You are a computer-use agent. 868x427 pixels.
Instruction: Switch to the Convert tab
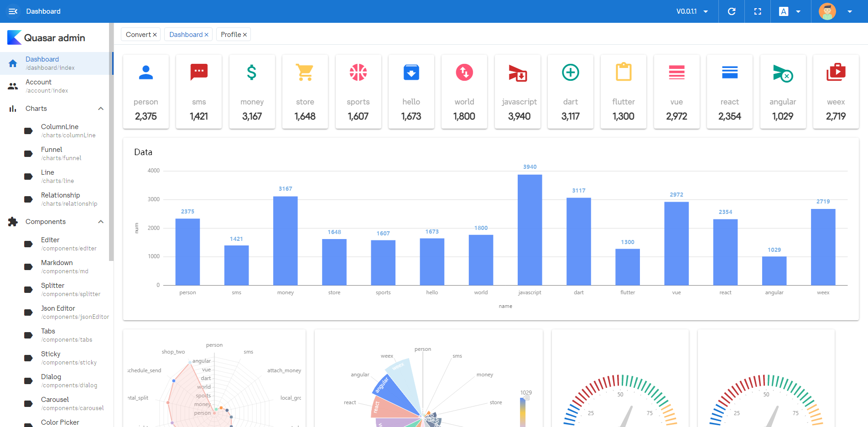(x=138, y=35)
